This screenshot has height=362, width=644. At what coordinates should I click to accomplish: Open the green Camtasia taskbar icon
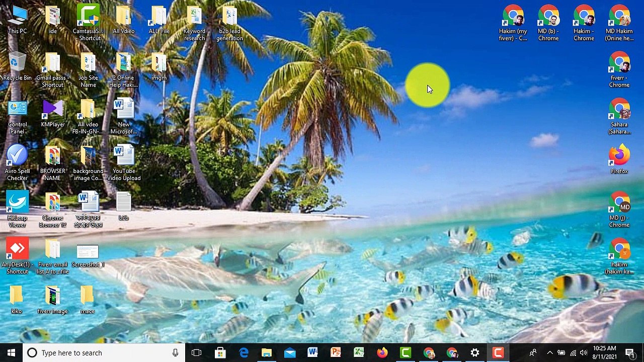click(x=406, y=353)
